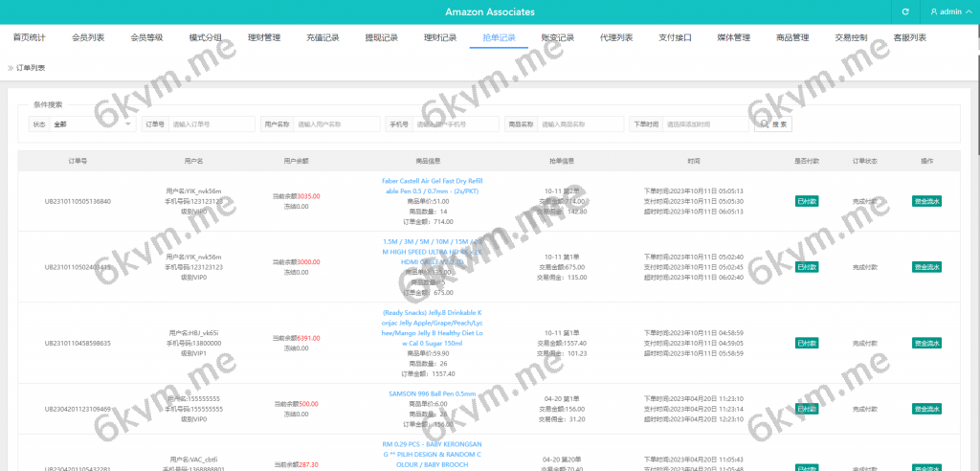Open the HIGH SPEED ULTRA HD HDMI CABLE link
This screenshot has height=471, width=980.
click(432, 252)
